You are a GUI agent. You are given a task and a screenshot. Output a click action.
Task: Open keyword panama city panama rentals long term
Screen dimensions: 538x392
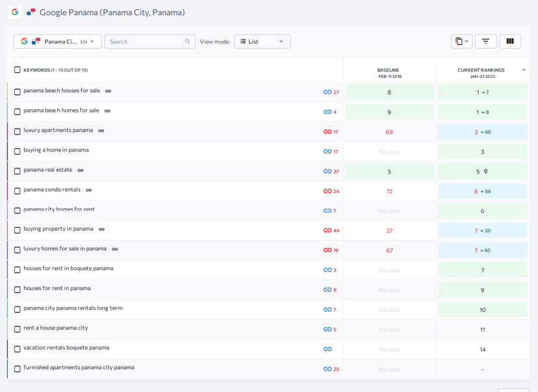pyautogui.click(x=73, y=308)
